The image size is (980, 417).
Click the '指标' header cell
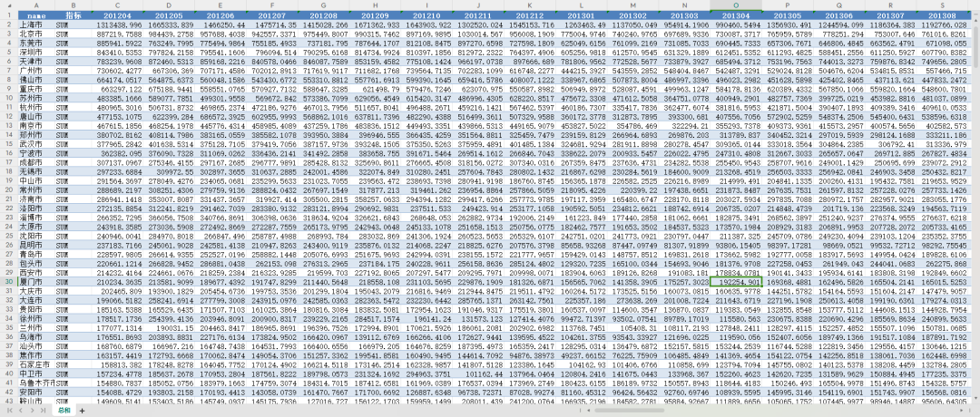tap(73, 15)
